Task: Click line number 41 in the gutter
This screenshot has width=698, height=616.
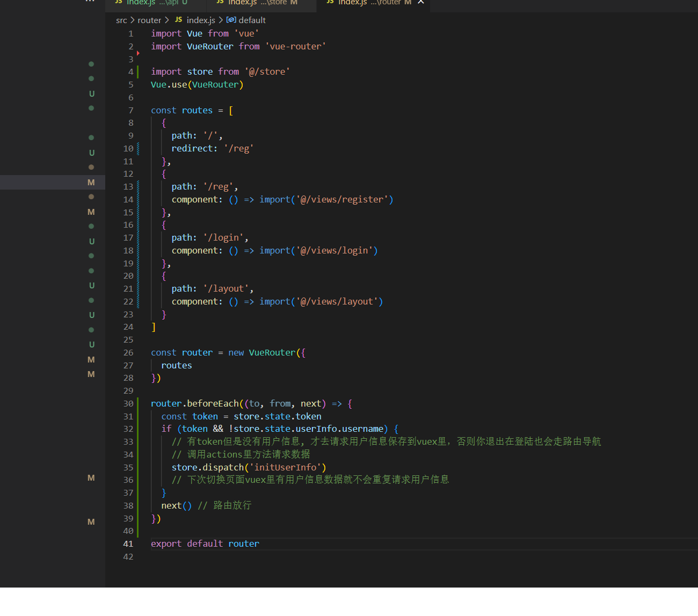Action: click(128, 544)
